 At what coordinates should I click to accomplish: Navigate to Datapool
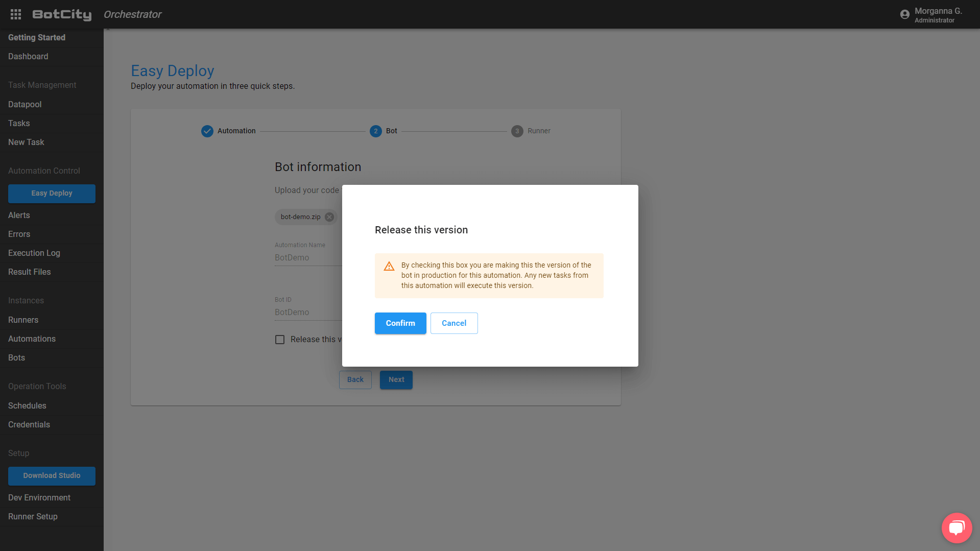[x=25, y=104]
